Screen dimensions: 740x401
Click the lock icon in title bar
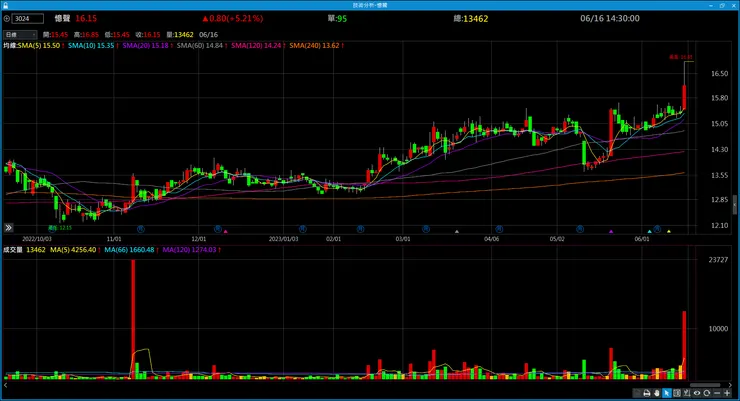[x=5, y=5]
